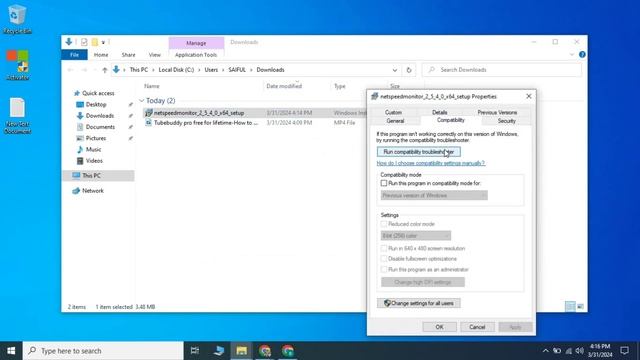
Task: Click the back navigation arrow in Explorer
Action: (70, 70)
